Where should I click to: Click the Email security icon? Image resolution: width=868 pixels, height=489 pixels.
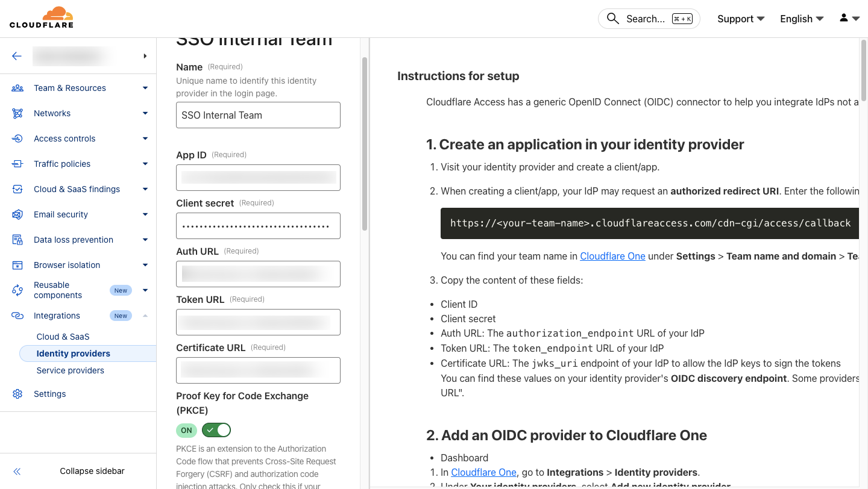coord(17,214)
